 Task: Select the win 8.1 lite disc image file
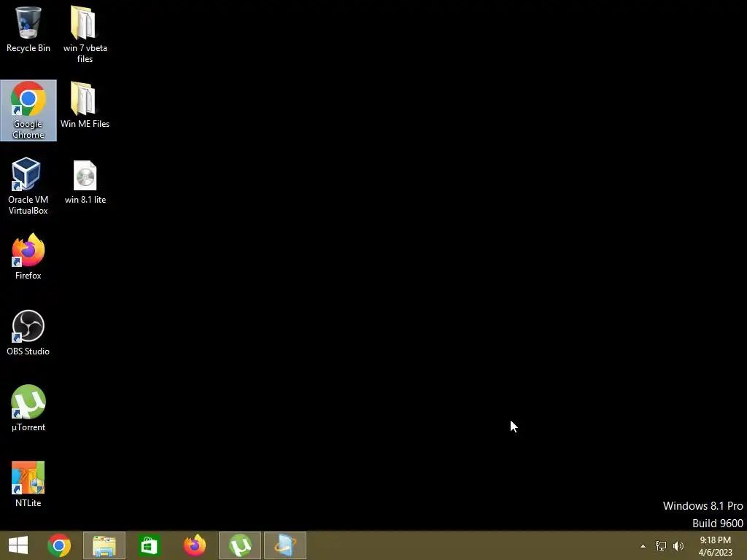(85, 182)
